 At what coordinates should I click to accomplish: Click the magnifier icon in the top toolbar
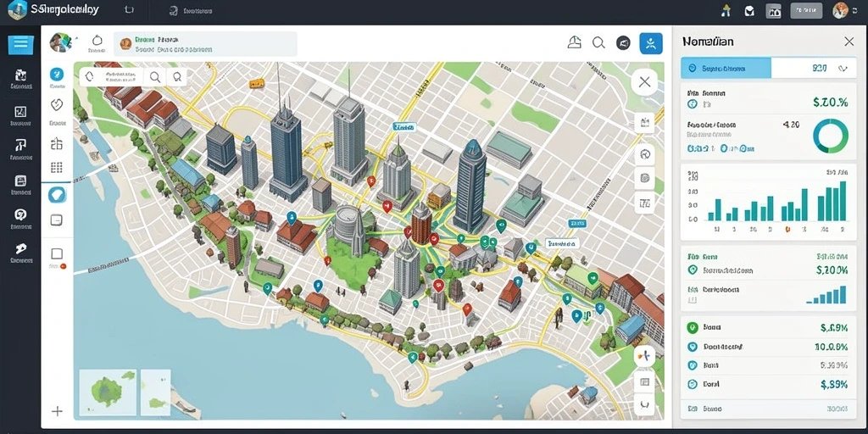(x=598, y=43)
